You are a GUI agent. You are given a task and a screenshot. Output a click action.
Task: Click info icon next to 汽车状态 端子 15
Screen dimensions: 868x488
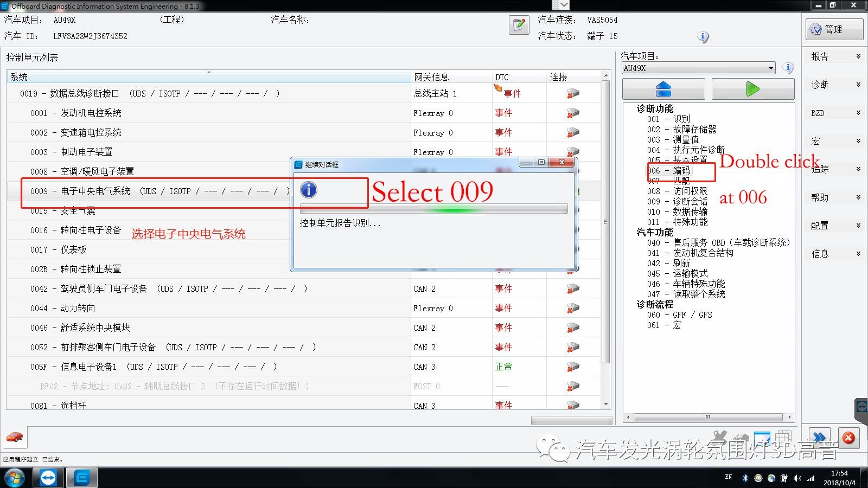click(x=703, y=37)
